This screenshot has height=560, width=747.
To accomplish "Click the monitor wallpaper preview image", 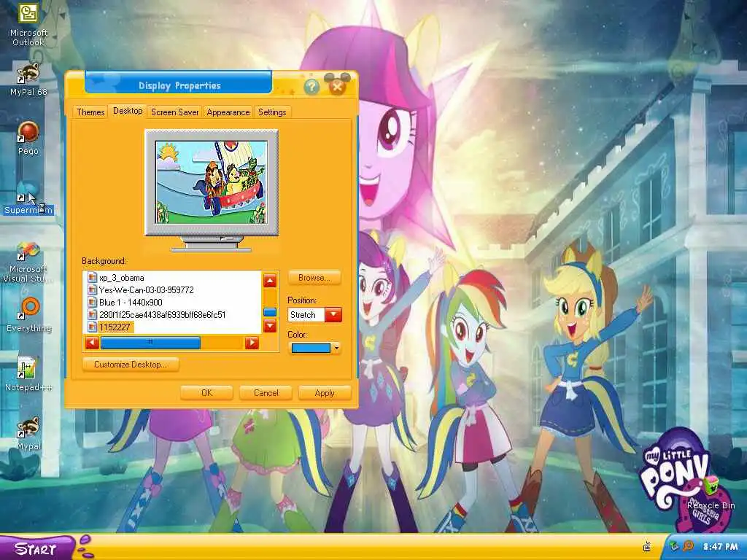I will pos(212,182).
